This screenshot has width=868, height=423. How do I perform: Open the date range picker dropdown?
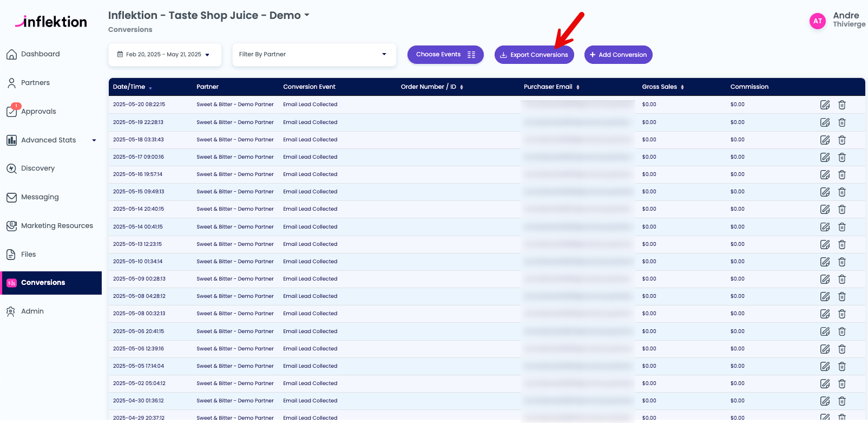[x=165, y=55]
